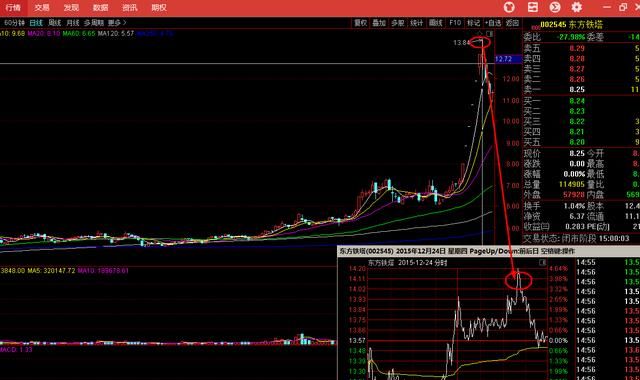This screenshot has width=640, height=380.
Task: Click 买三 price 8.22
Action: (577, 121)
